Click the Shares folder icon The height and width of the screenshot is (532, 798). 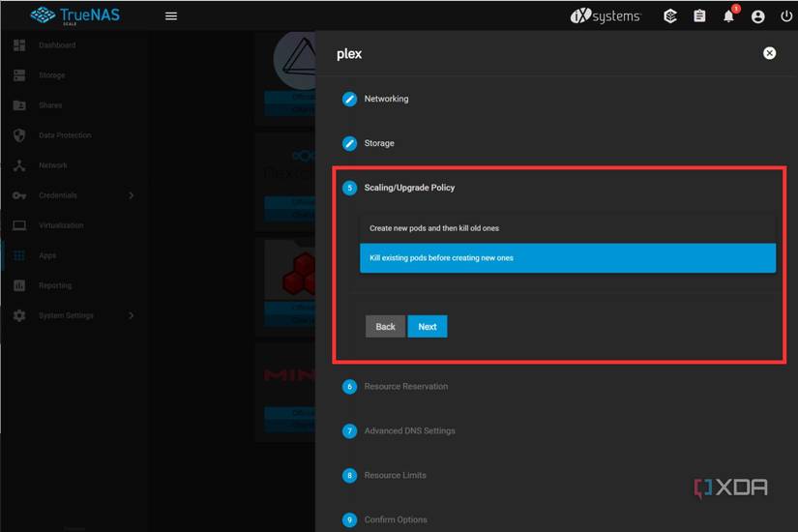click(19, 104)
